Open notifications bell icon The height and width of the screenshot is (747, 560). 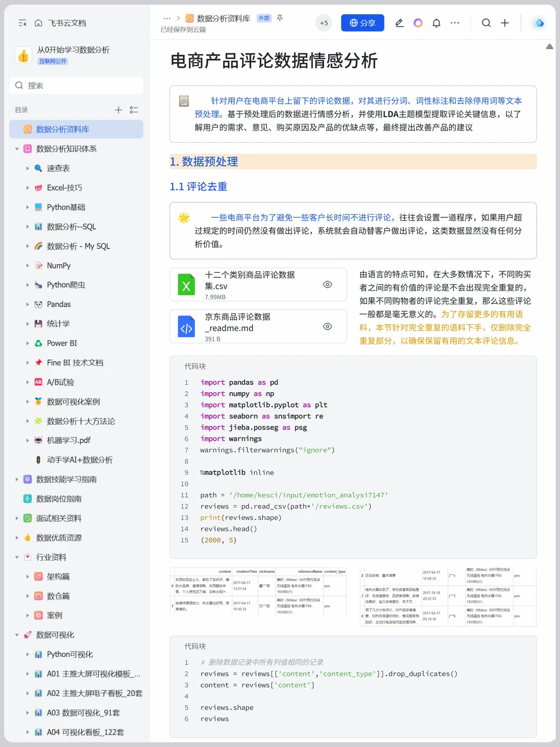pyautogui.click(x=437, y=23)
